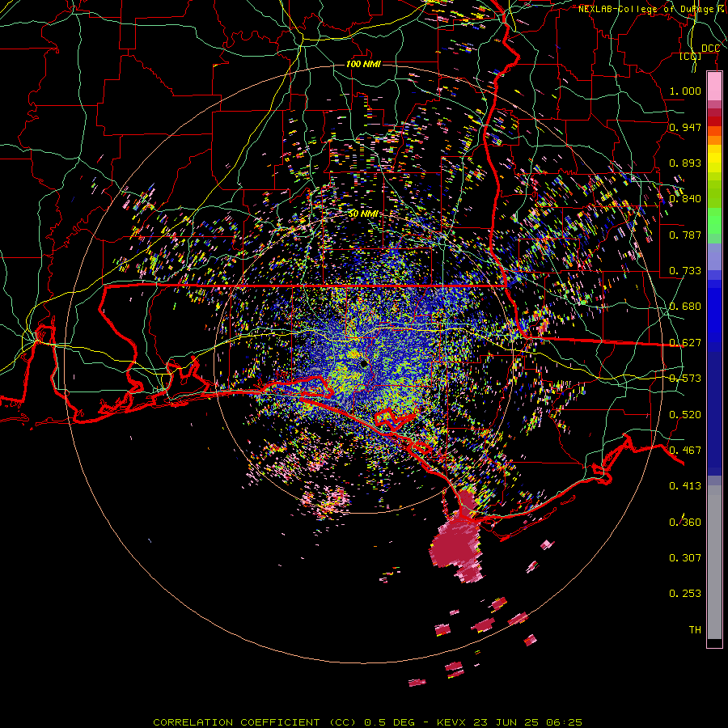Pick the light pink swatch beside 1.000
This screenshot has height=728, width=728.
click(714, 87)
